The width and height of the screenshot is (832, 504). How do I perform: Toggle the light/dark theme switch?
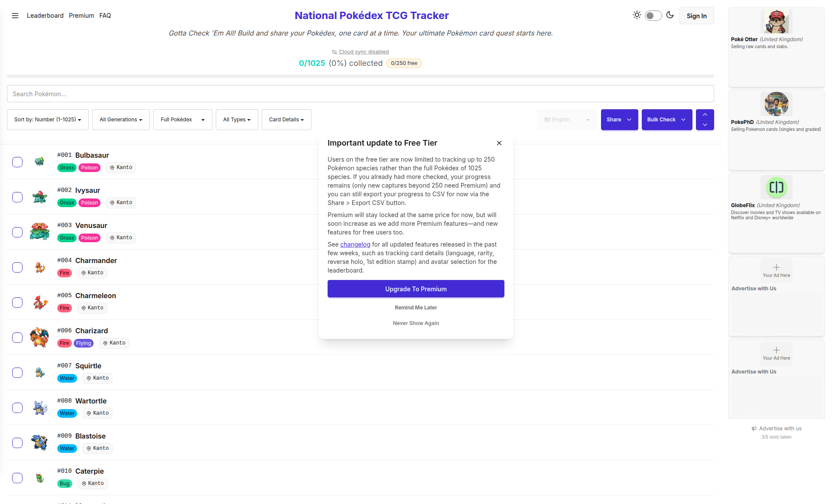coord(653,16)
